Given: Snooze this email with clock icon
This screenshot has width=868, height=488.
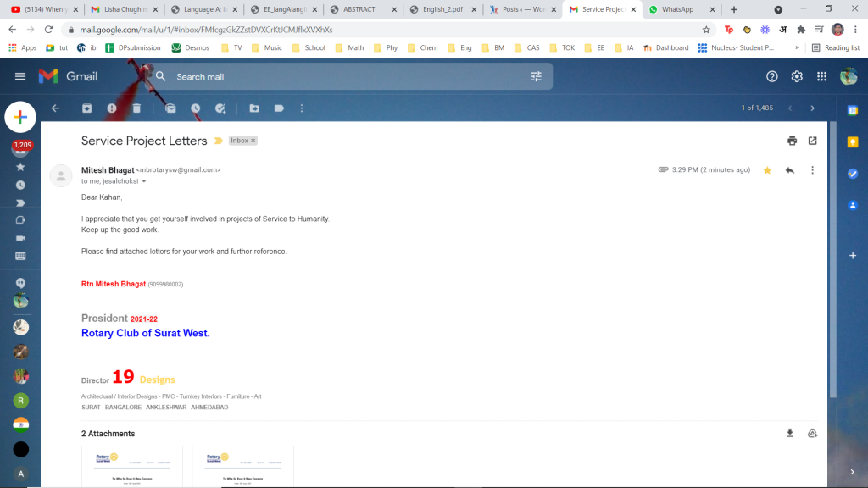Looking at the screenshot, I should [x=196, y=108].
